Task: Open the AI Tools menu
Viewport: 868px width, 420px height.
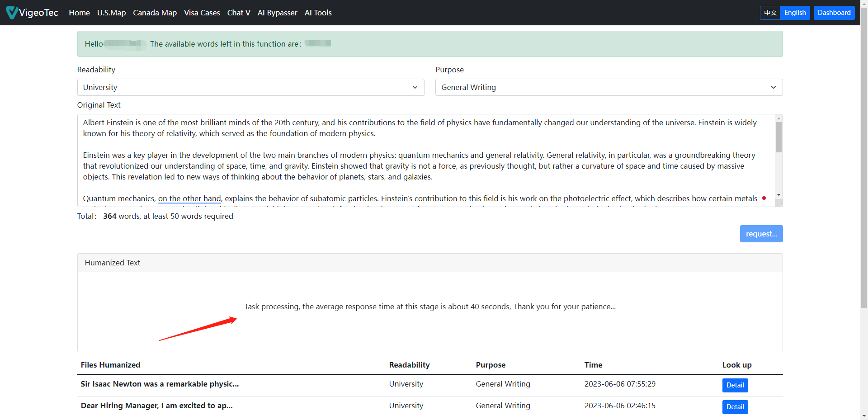Action: [x=318, y=13]
